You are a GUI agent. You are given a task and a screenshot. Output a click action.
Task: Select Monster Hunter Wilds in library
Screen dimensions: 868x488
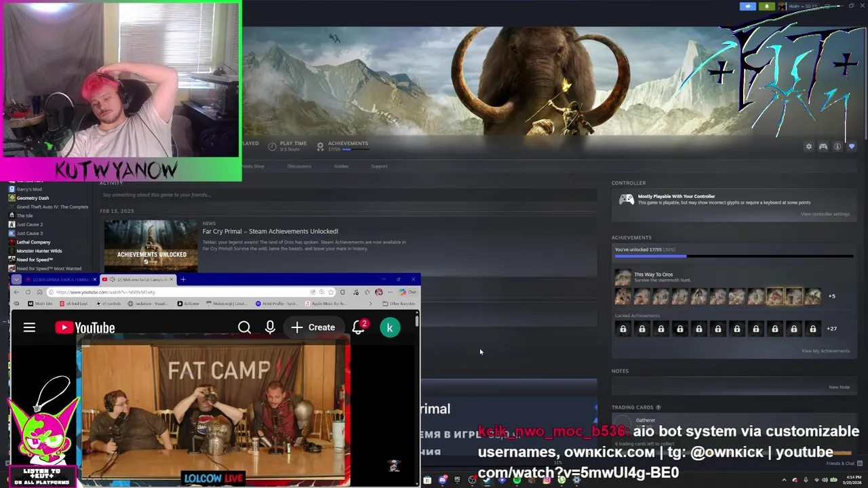39,251
